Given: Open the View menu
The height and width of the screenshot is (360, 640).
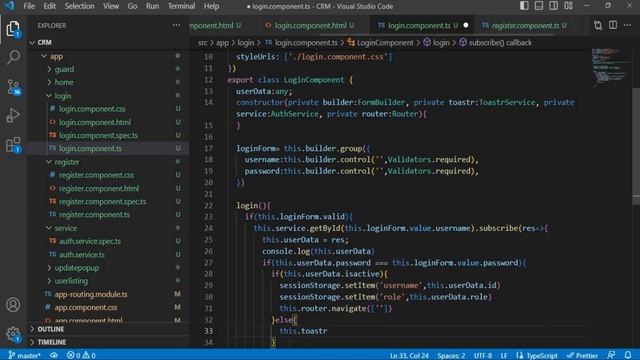Looking at the screenshot, I should [111, 6].
